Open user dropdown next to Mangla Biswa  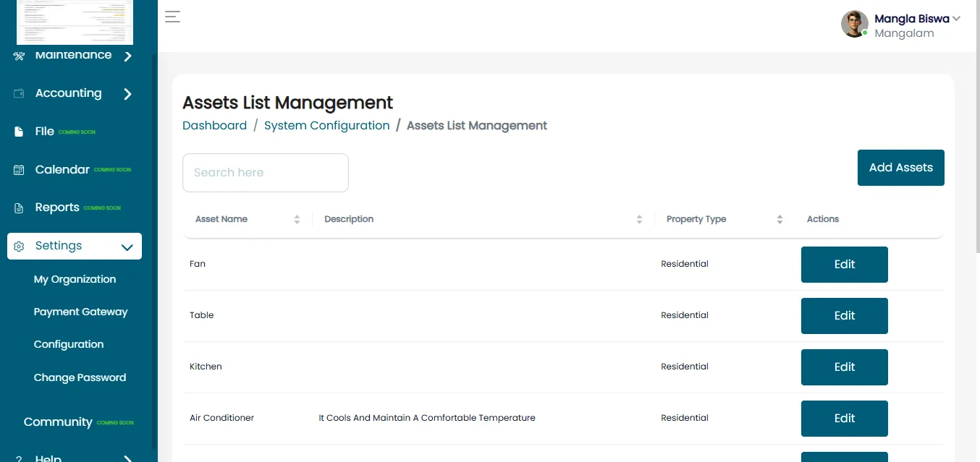click(x=956, y=19)
